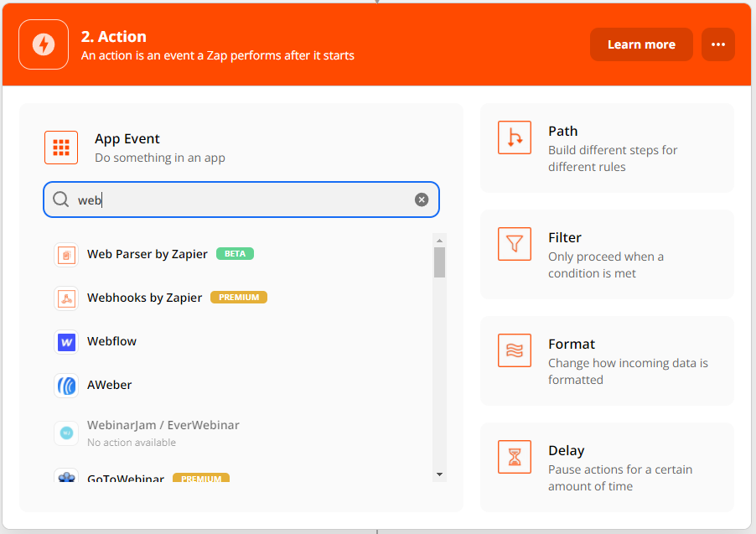
Task: Choose the Format option
Action: (x=607, y=360)
